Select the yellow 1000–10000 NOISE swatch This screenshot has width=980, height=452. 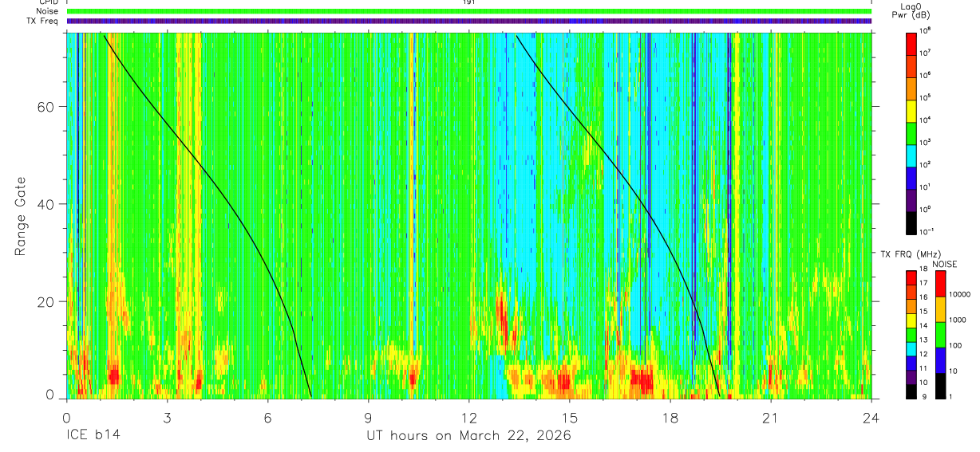(x=940, y=309)
